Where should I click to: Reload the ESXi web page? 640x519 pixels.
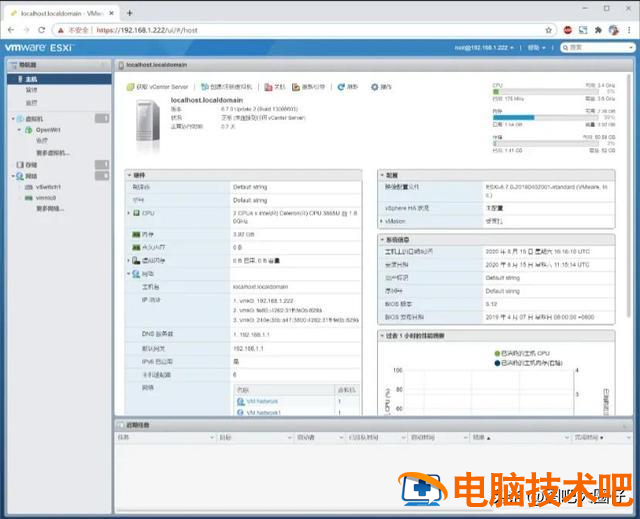pos(41,30)
